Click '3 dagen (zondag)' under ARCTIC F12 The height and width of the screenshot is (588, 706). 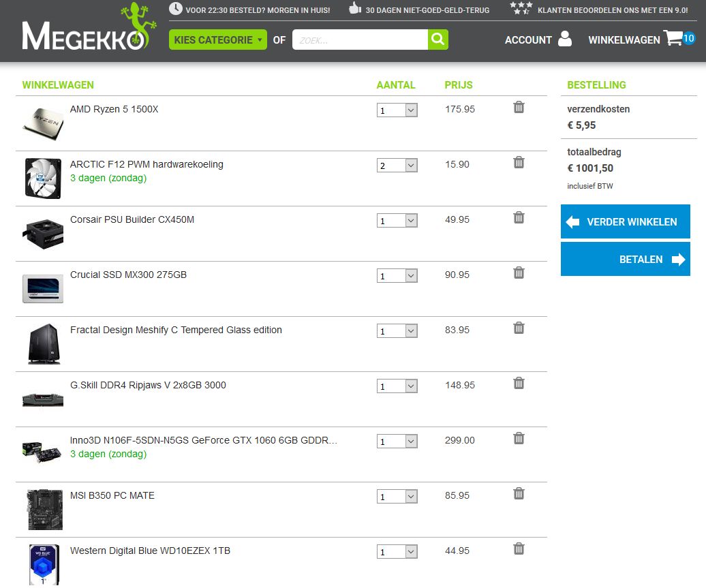(x=108, y=178)
